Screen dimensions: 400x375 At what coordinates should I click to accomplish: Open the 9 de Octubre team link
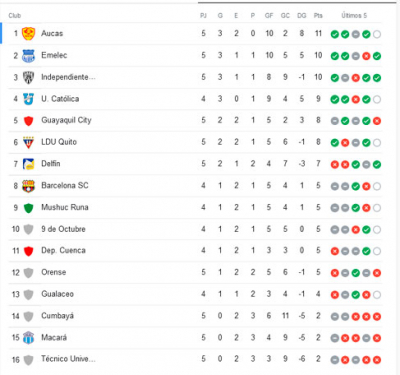(x=63, y=229)
